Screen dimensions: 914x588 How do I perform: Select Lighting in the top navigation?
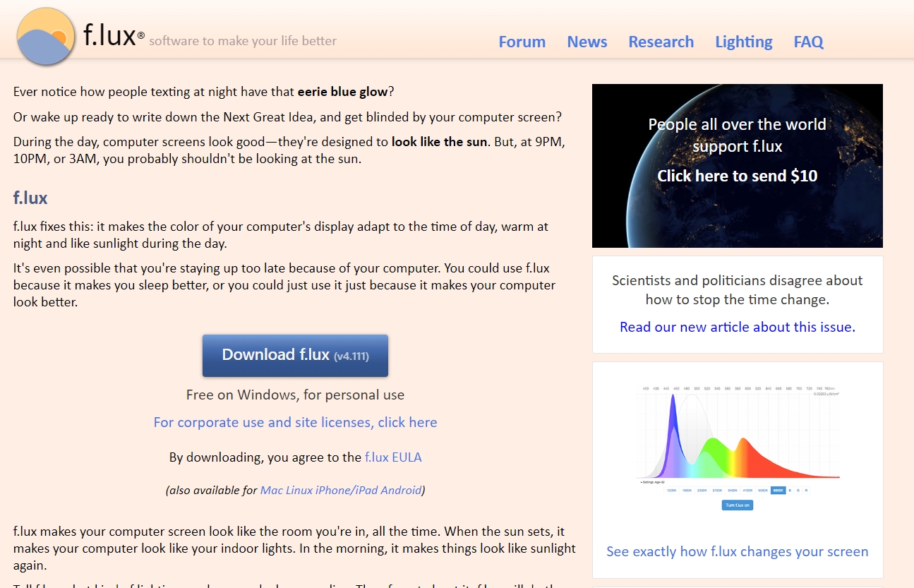coord(744,42)
